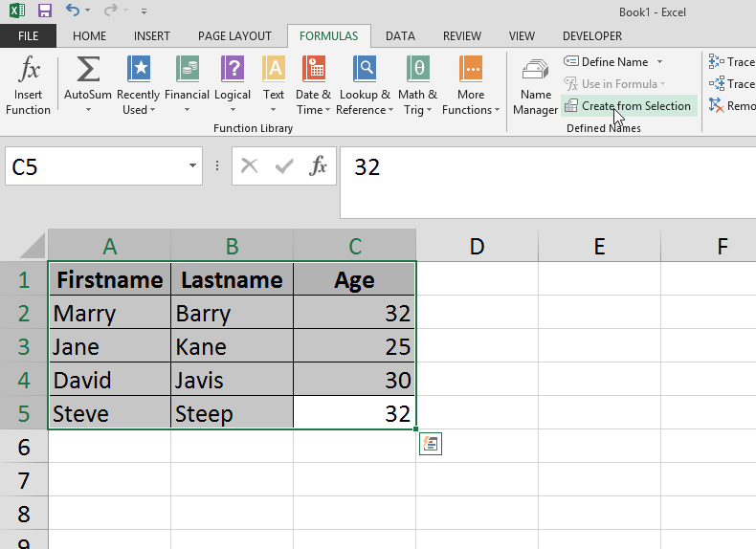Open the FILE menu tab
Viewport: 756px width, 549px height.
[28, 36]
